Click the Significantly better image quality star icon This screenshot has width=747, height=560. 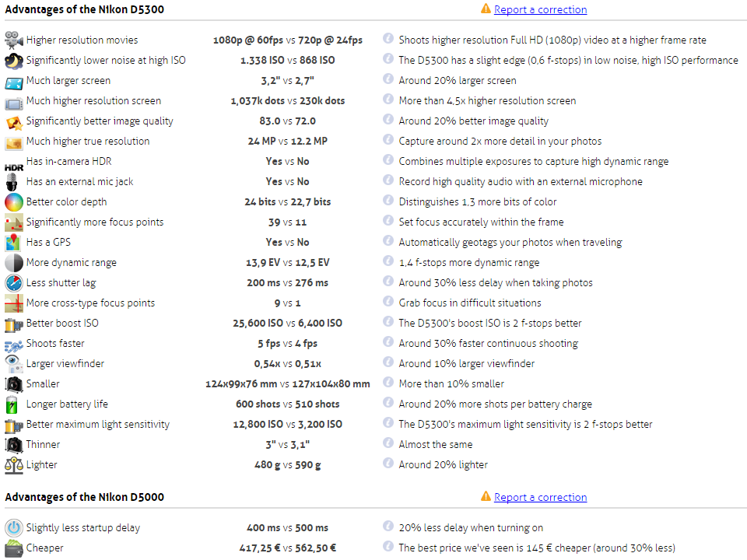click(14, 123)
